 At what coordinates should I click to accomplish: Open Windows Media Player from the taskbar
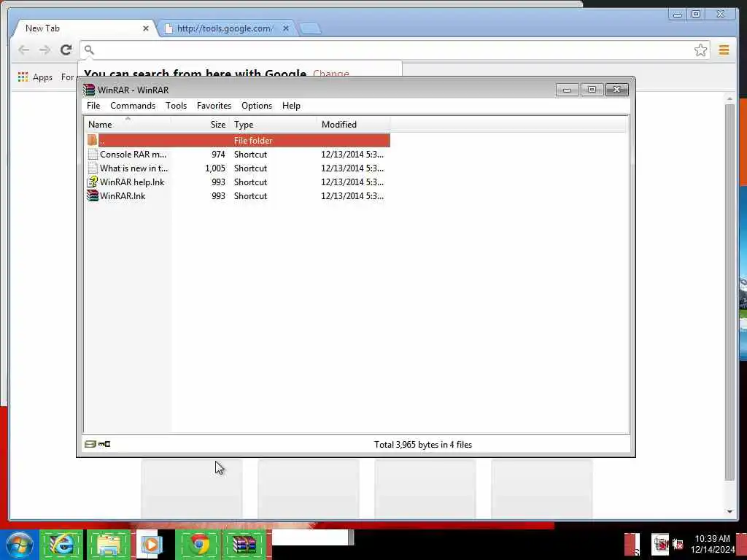[x=152, y=544]
